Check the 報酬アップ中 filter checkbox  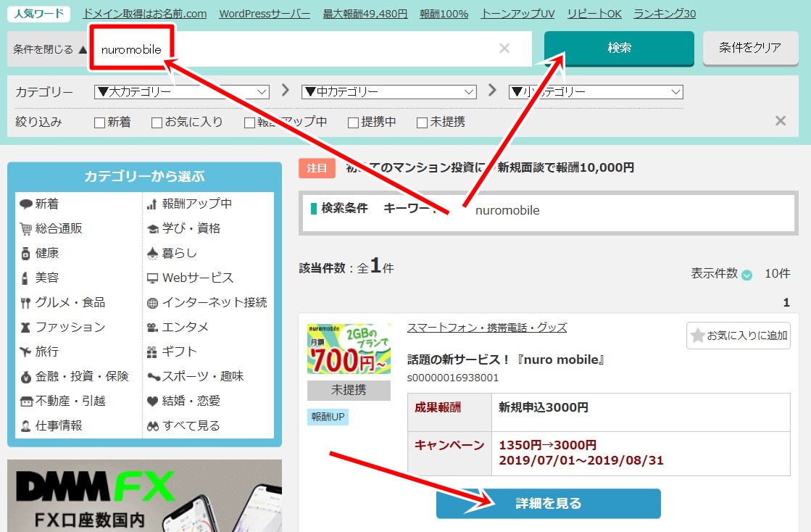pyautogui.click(x=249, y=122)
